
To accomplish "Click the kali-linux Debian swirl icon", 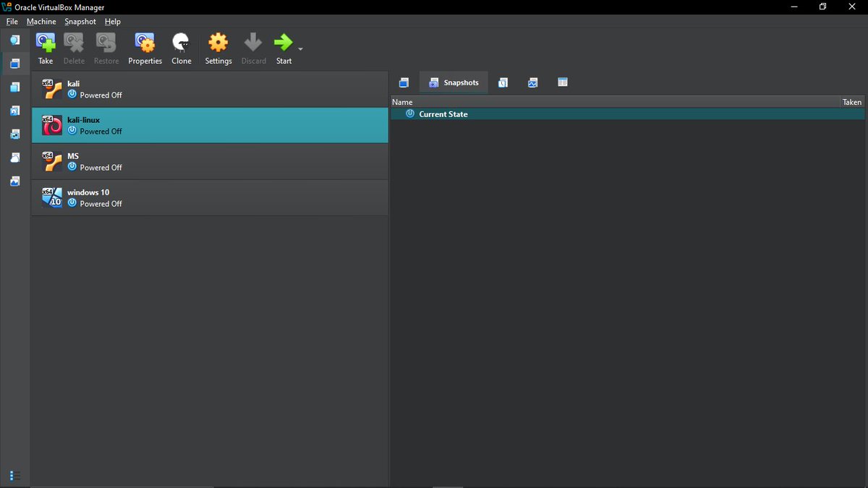I will (x=51, y=125).
